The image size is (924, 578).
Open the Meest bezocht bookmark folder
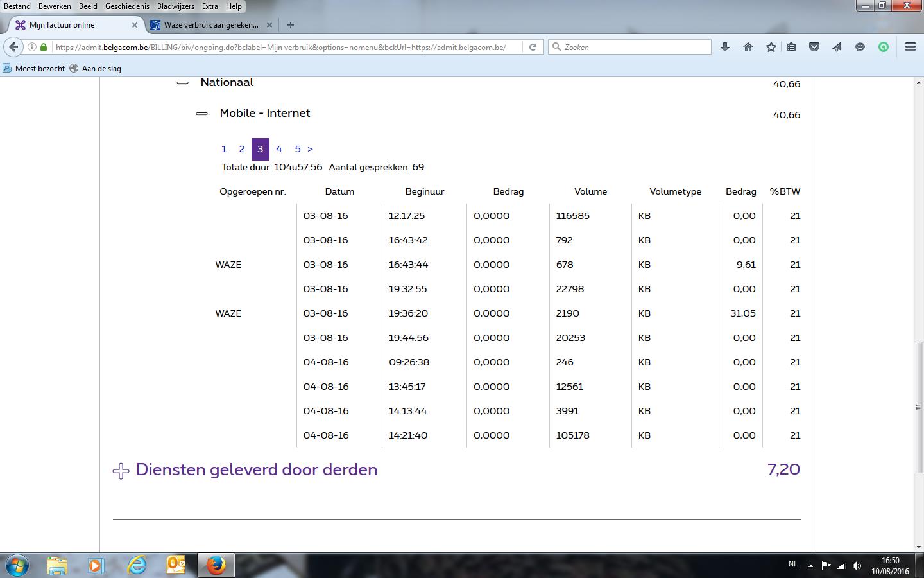[x=34, y=69]
